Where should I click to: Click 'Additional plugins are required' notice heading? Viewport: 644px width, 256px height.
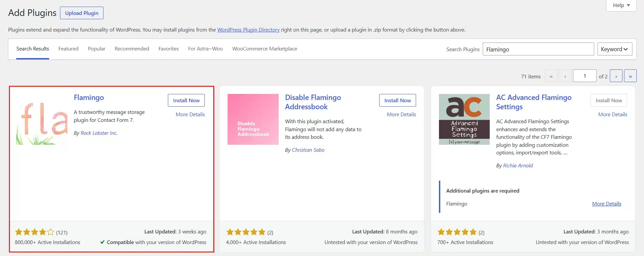pyautogui.click(x=483, y=191)
